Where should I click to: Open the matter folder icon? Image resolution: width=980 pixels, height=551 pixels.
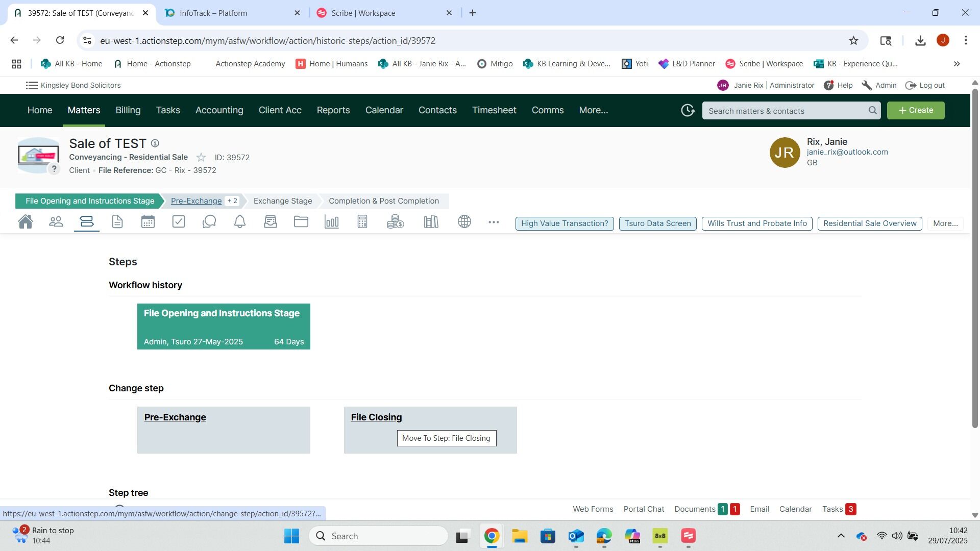click(301, 222)
